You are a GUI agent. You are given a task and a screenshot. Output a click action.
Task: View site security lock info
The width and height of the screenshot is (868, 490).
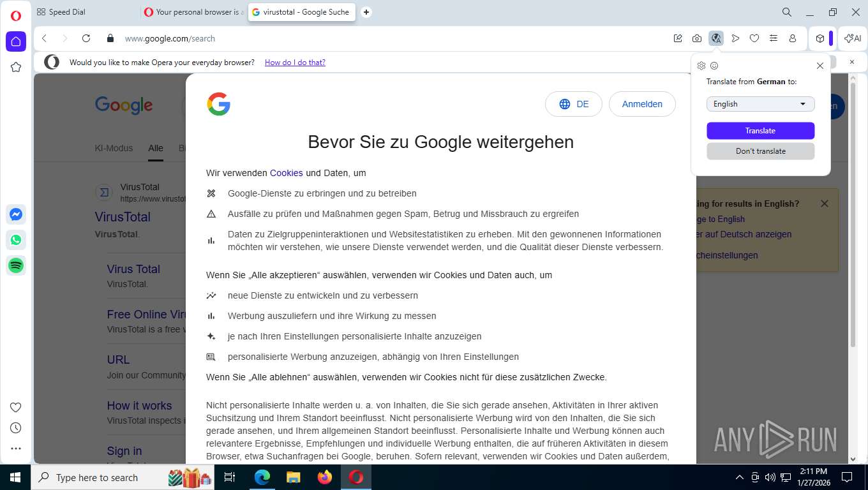coord(110,38)
